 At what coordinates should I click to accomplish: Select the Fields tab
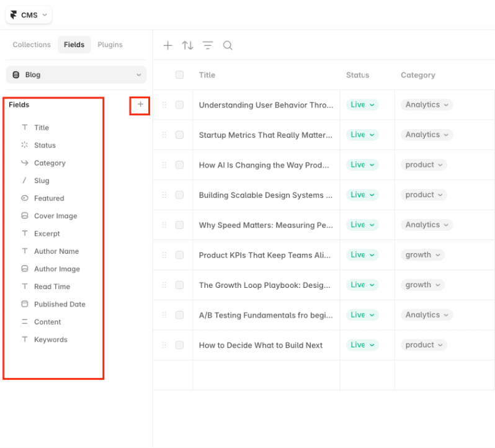point(74,45)
